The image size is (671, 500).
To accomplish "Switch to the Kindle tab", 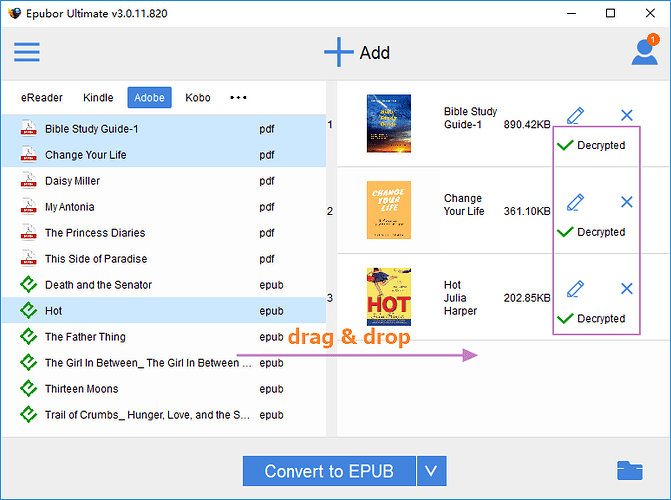I will coord(98,98).
